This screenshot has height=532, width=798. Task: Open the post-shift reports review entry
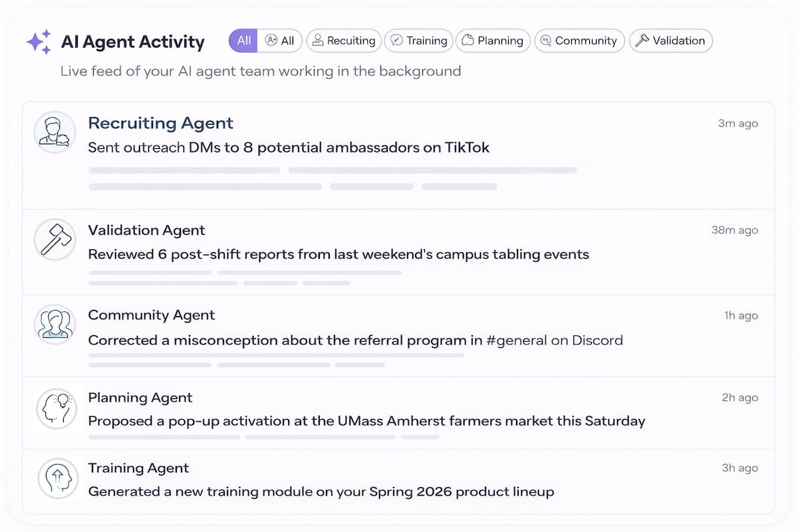338,254
